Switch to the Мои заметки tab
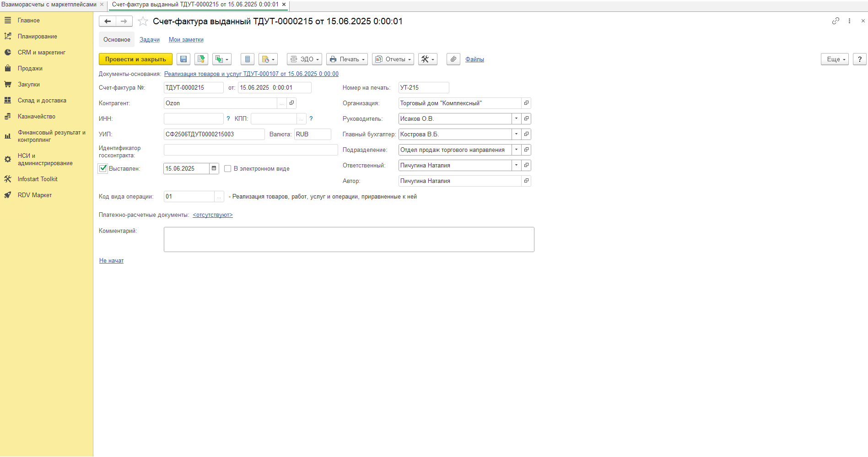 click(186, 40)
